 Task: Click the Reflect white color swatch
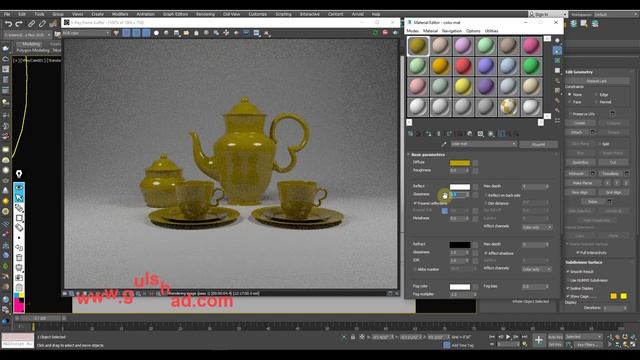coord(460,187)
